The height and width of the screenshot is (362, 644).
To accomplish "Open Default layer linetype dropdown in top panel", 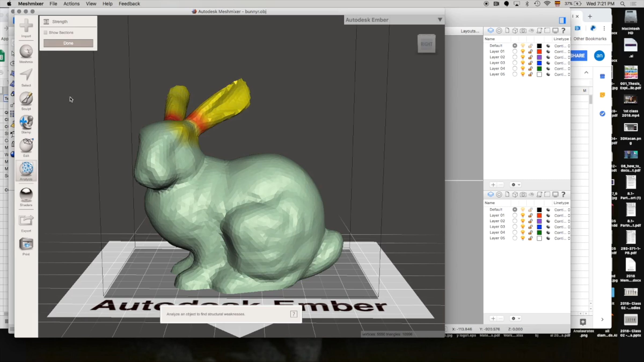I will coord(562,46).
